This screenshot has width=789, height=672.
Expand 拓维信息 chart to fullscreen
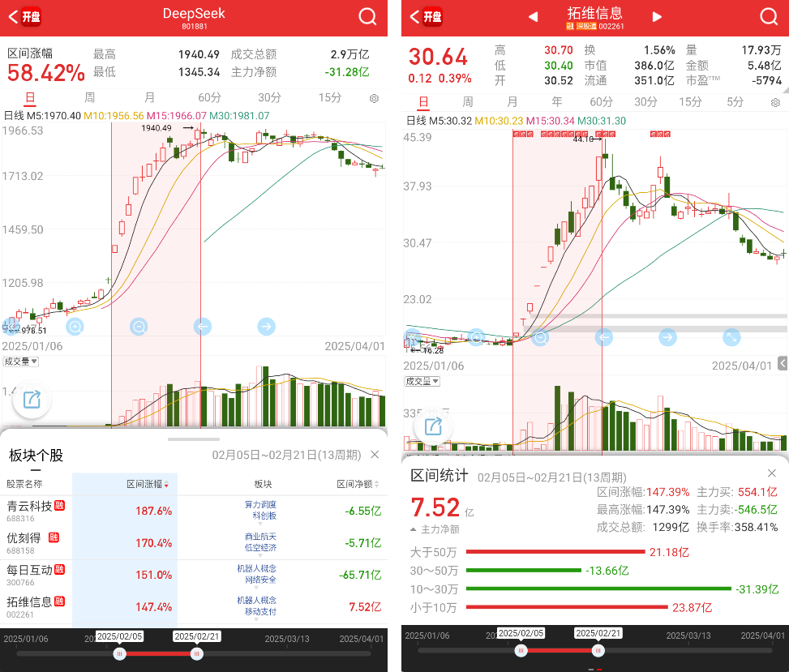731,337
